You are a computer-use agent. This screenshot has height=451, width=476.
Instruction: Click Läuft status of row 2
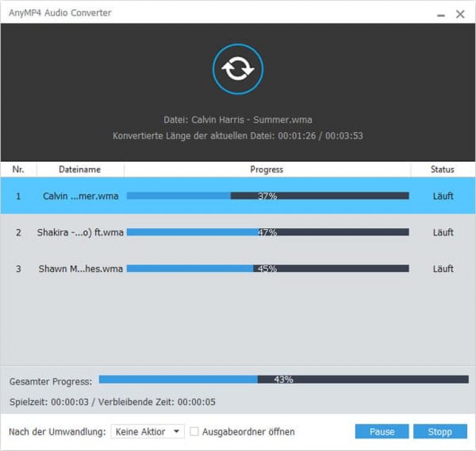tap(443, 232)
